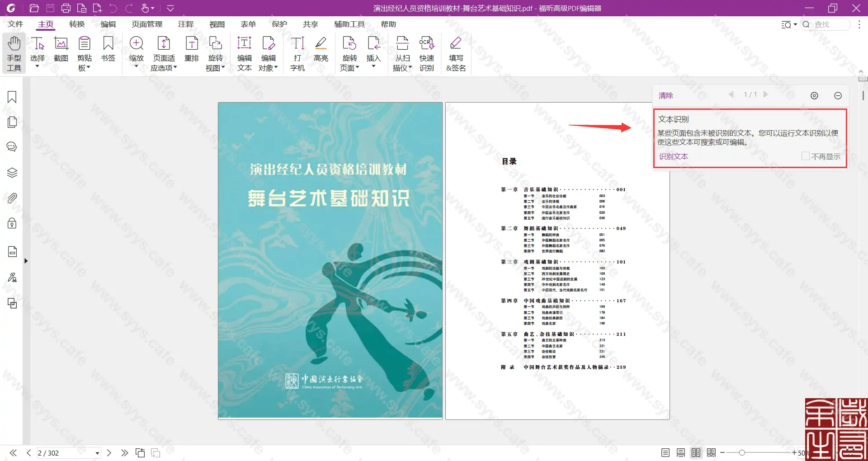Add a bookmark using the 书签 tool
The image size is (868, 461).
click(x=108, y=51)
